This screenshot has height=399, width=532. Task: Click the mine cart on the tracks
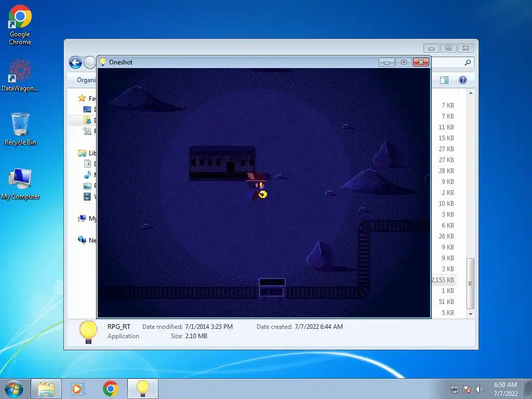point(272,289)
